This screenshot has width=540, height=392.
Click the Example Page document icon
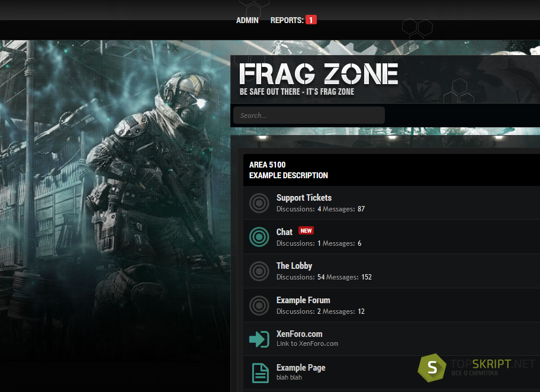coord(261,373)
